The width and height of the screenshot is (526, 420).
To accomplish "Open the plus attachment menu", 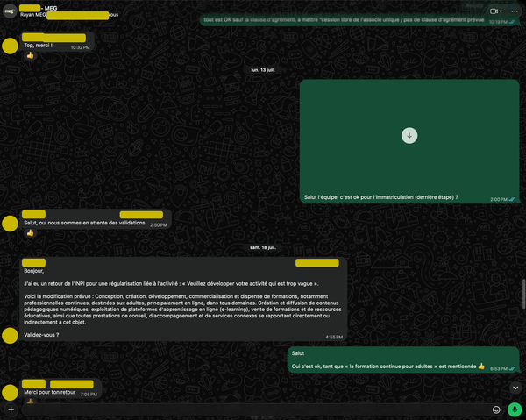I will point(11,409).
